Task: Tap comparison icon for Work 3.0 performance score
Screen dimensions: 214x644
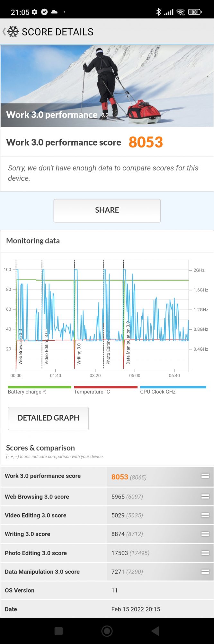Action: coord(205,476)
